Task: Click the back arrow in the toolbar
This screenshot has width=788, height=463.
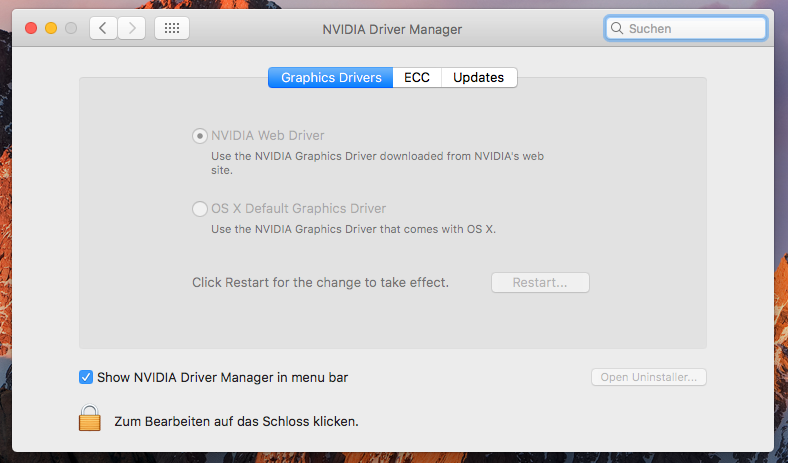Action: coord(103,29)
